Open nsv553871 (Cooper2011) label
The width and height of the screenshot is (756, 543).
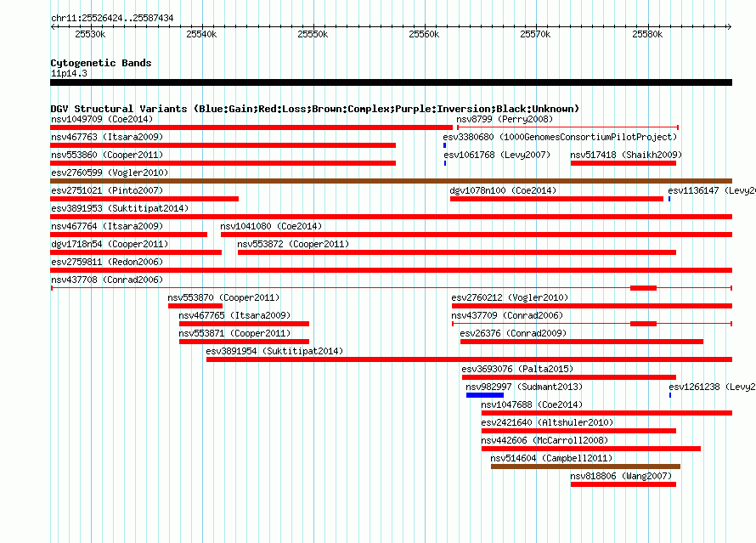(x=234, y=333)
